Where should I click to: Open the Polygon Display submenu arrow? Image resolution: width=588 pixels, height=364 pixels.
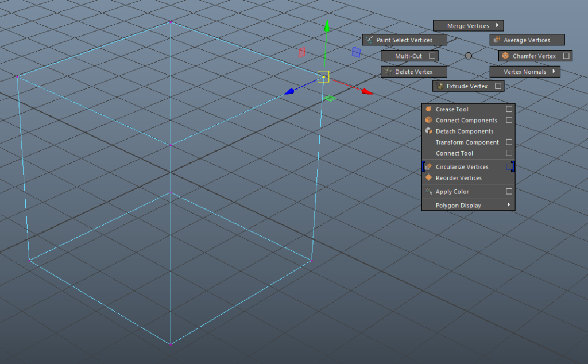(x=509, y=205)
